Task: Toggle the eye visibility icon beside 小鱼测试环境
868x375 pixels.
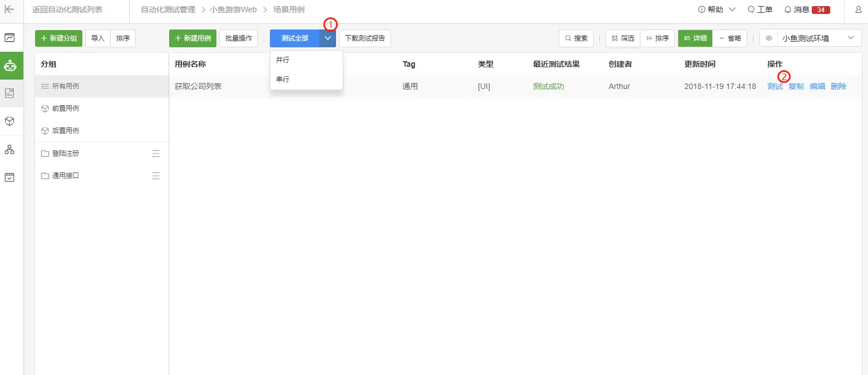Action: tap(768, 38)
